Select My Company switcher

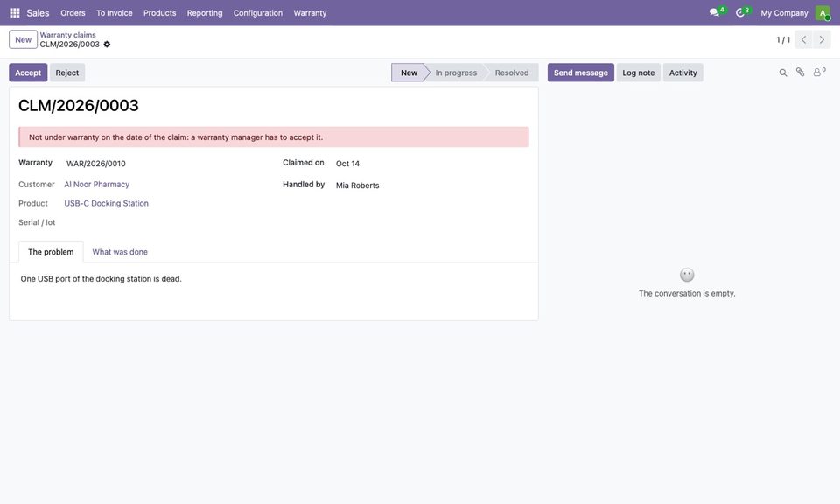tap(784, 13)
